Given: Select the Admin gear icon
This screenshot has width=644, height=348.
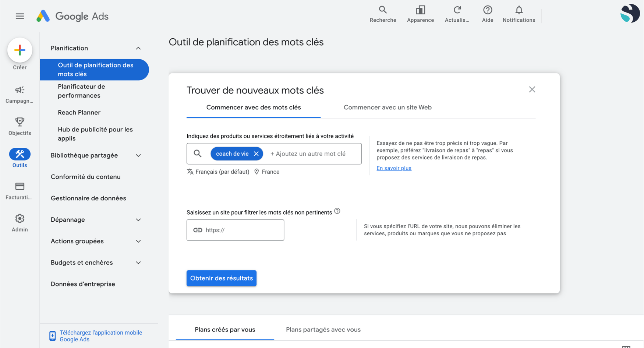Looking at the screenshot, I should coord(20,218).
